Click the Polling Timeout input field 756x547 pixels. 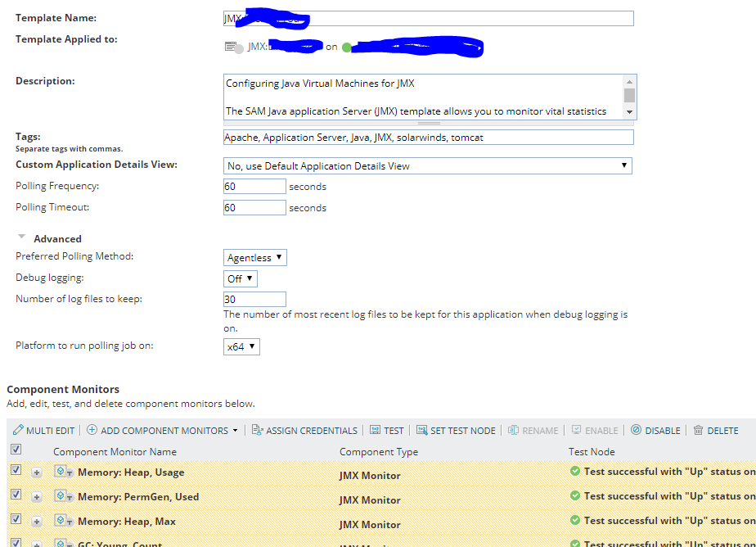[254, 207]
